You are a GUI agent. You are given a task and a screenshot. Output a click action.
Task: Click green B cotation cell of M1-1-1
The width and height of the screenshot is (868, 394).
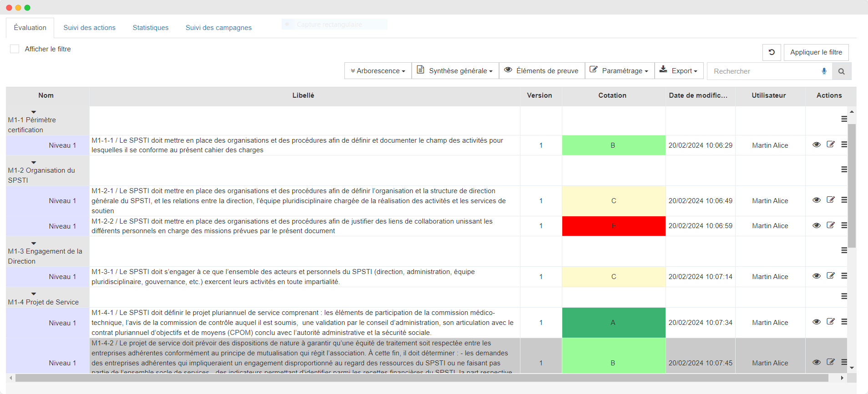[614, 145]
